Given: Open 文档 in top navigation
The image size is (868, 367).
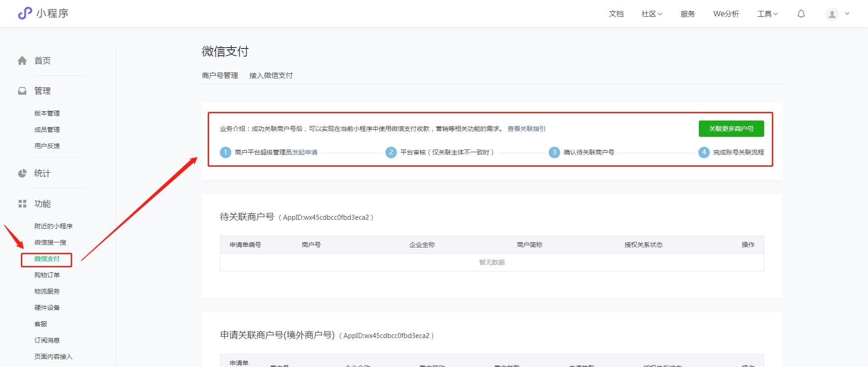Looking at the screenshot, I should [x=616, y=14].
